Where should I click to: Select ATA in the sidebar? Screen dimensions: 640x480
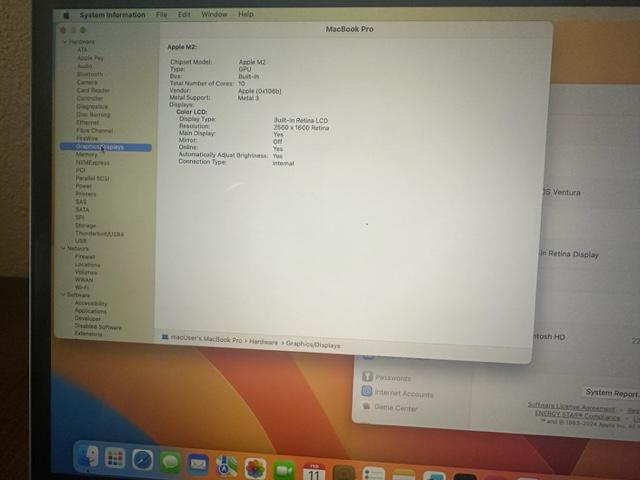82,50
